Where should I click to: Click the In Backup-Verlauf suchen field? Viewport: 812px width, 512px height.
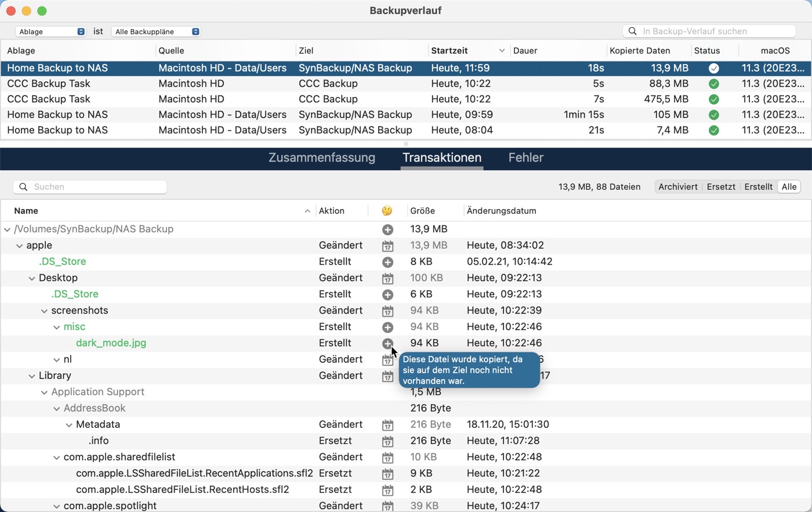click(x=709, y=31)
